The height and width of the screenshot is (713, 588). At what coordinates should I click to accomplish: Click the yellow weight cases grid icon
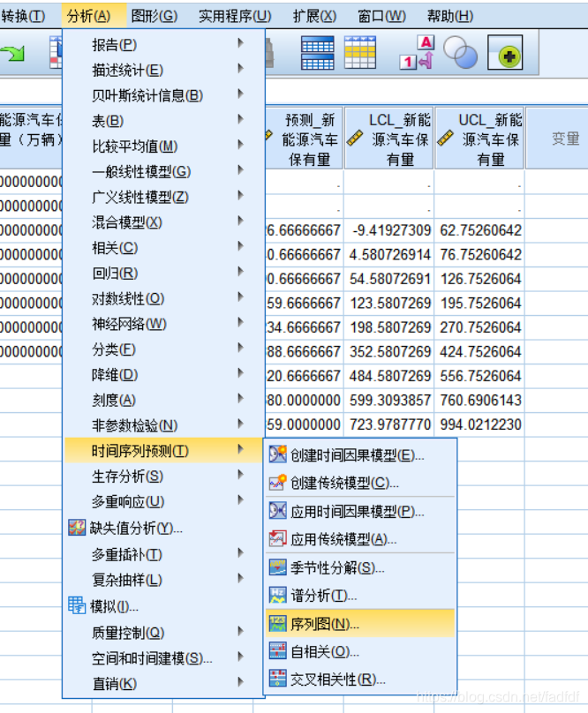tap(360, 53)
